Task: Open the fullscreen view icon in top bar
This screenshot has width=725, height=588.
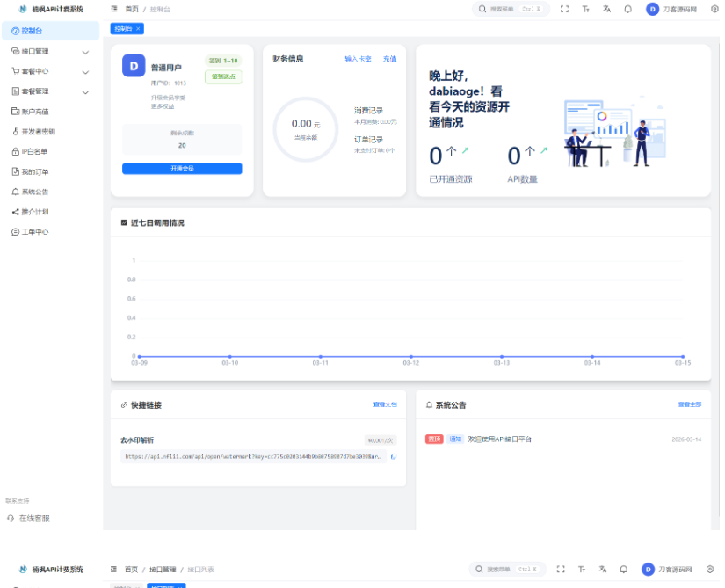Action: pyautogui.click(x=565, y=8)
